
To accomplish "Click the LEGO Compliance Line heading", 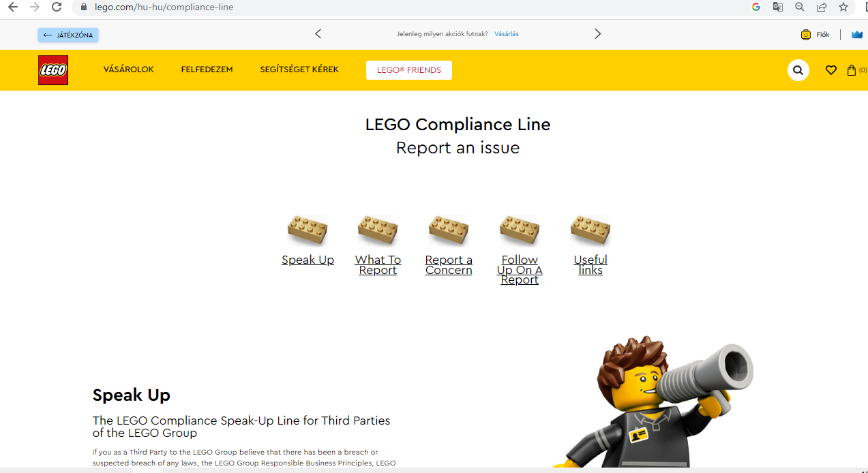I will [x=458, y=125].
